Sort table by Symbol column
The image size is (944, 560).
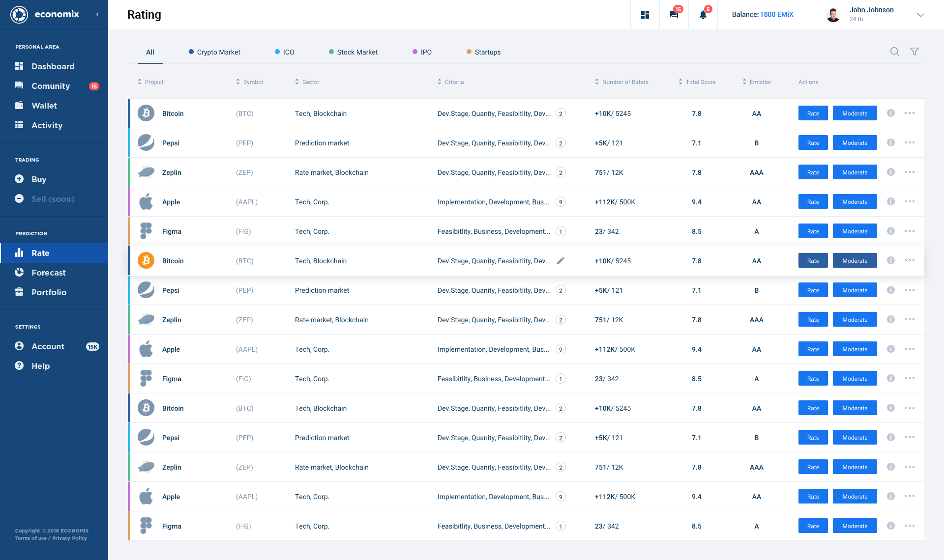pos(249,82)
